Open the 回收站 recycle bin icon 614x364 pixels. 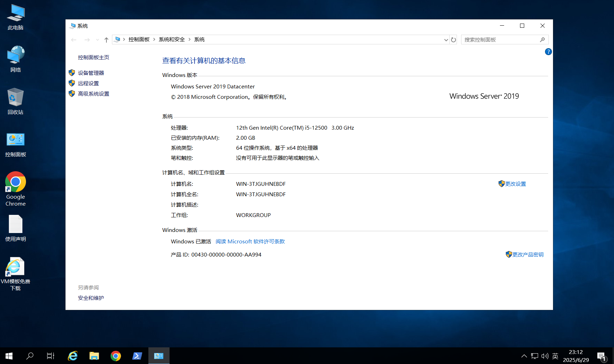pyautogui.click(x=16, y=101)
